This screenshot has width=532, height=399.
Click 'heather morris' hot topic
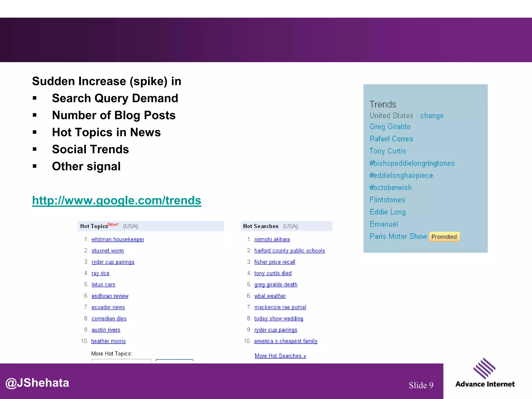tap(108, 341)
